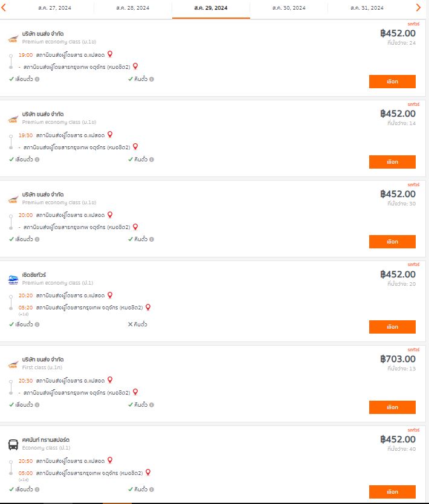
Task: Go to previous dates with left arrow
Action: click(x=4, y=7)
